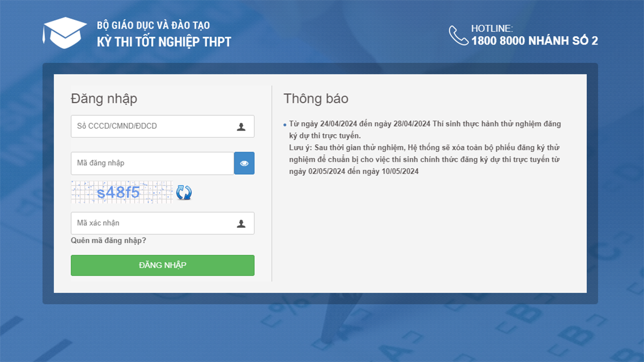Click the Thông báo heading

tap(316, 99)
